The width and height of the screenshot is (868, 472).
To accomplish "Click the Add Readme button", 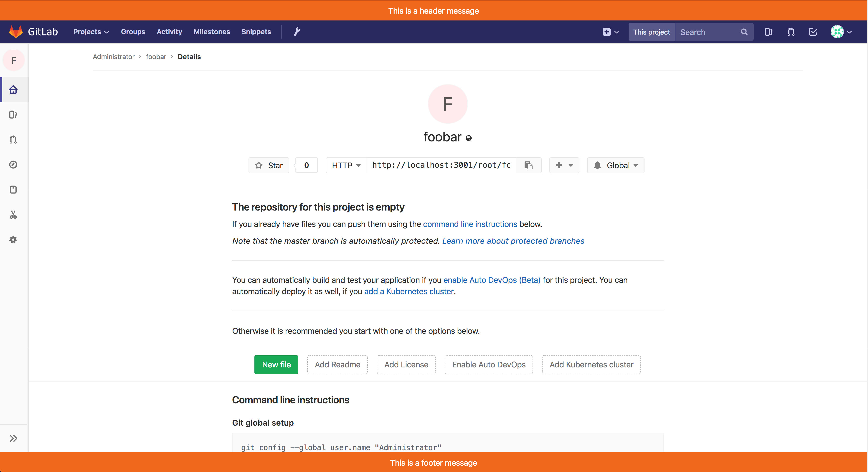I will click(x=338, y=364).
